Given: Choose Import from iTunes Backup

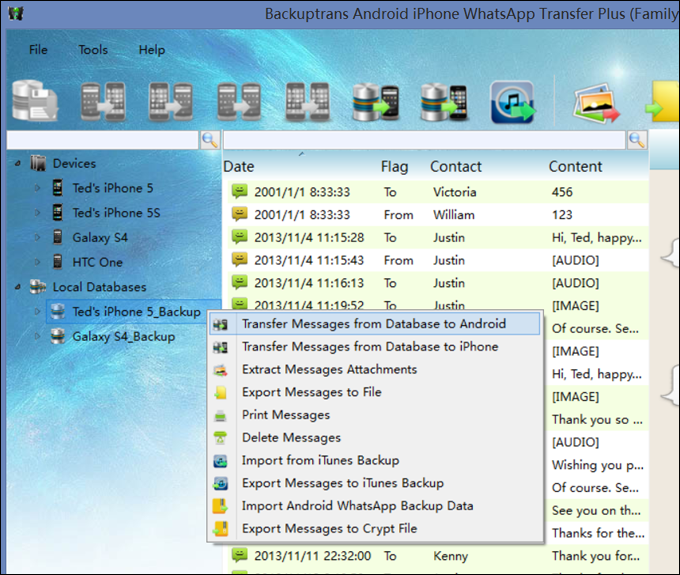Looking at the screenshot, I should tap(375, 461).
